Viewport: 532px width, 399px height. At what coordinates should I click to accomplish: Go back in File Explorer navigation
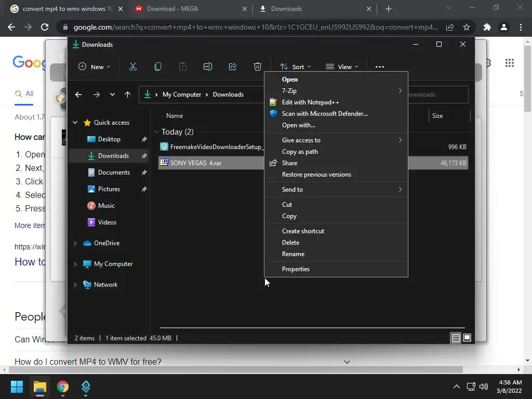tap(78, 95)
